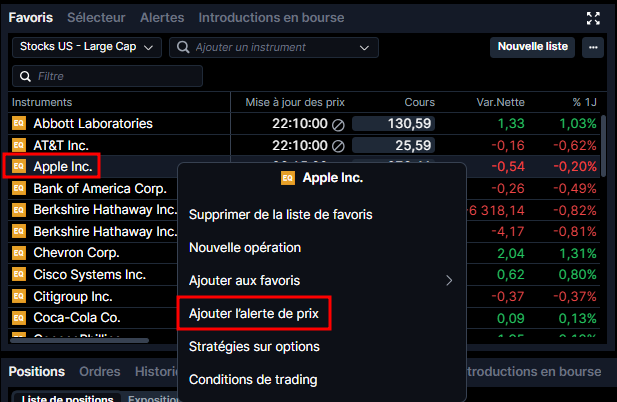This screenshot has height=402, width=617.
Task: Open the three-dots list options menu
Action: point(594,47)
